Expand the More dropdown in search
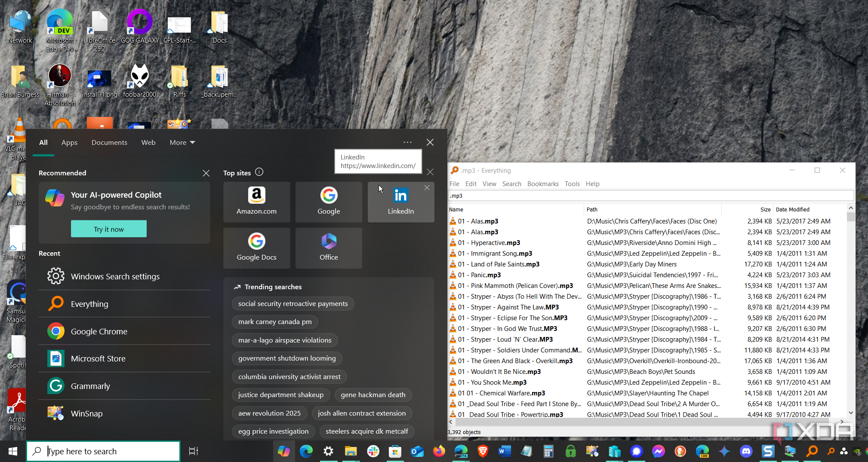This screenshot has width=868, height=462. tap(182, 142)
